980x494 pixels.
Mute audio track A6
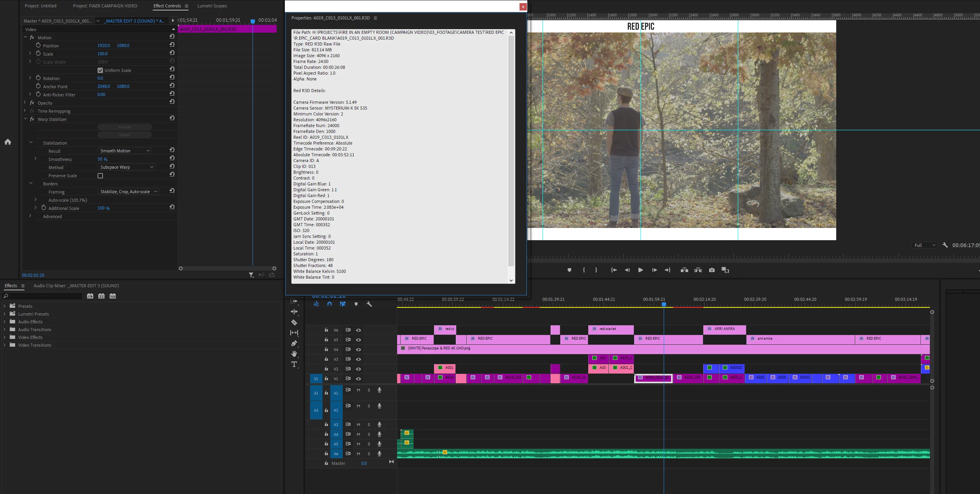[x=358, y=454]
